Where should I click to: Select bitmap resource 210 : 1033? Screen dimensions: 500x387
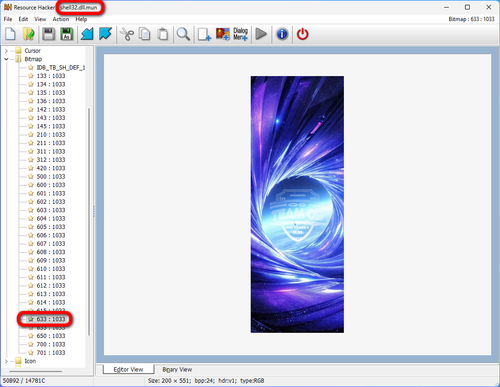[x=51, y=135]
